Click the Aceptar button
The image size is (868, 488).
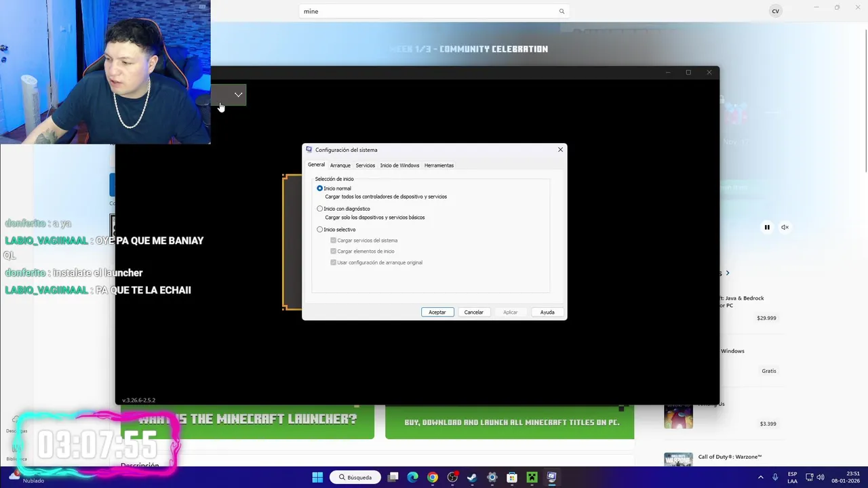tap(437, 312)
